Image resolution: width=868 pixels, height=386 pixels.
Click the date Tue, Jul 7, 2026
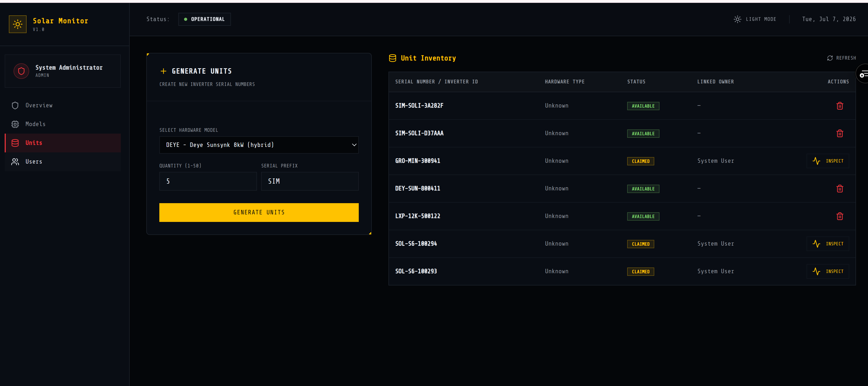pos(829,19)
